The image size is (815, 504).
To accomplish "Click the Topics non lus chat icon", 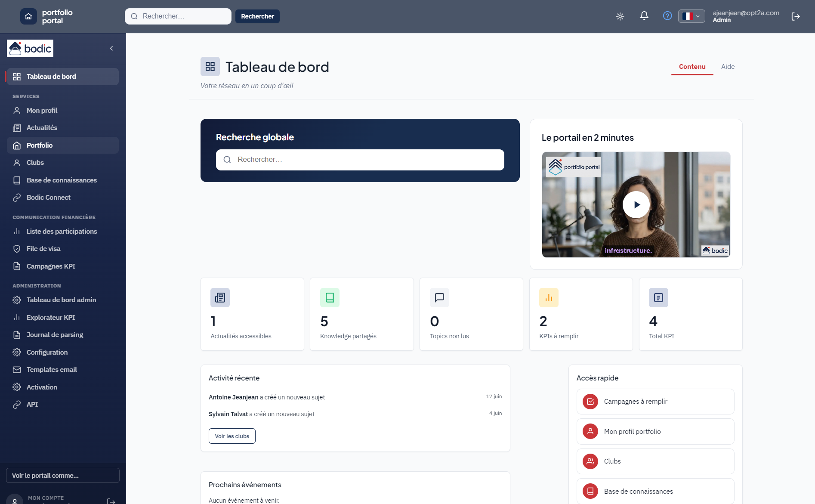I will tap(439, 297).
